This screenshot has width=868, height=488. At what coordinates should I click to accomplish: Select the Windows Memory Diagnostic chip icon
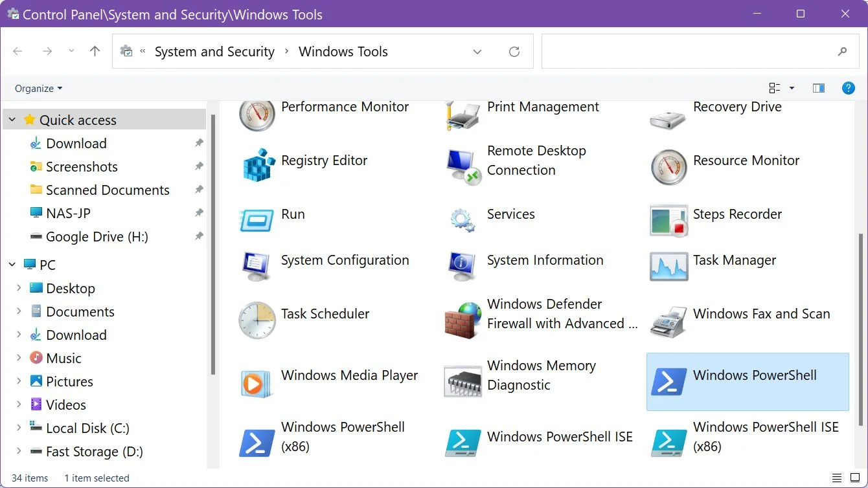[x=463, y=381]
